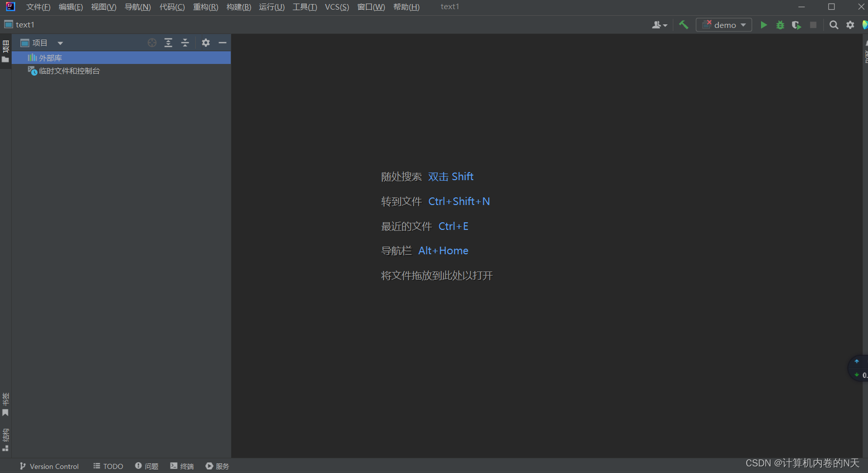Click the text1 project breadcrumb
The image size is (868, 473).
19,24
